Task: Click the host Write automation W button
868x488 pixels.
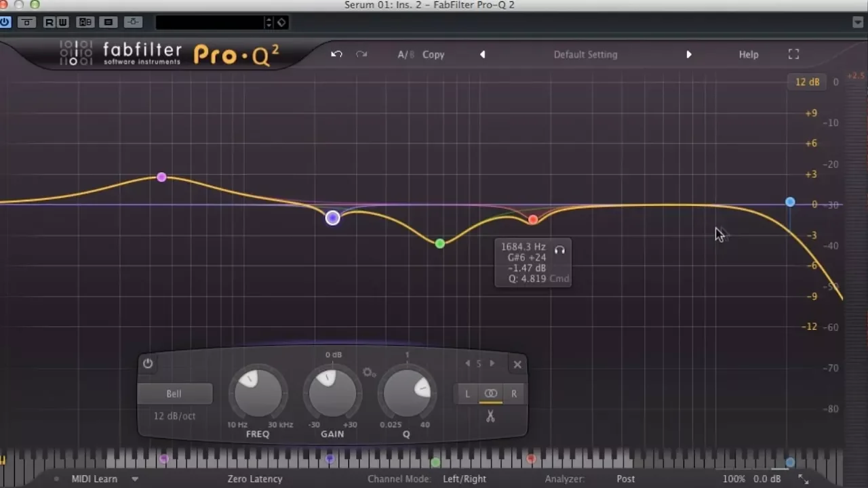Action: (62, 22)
